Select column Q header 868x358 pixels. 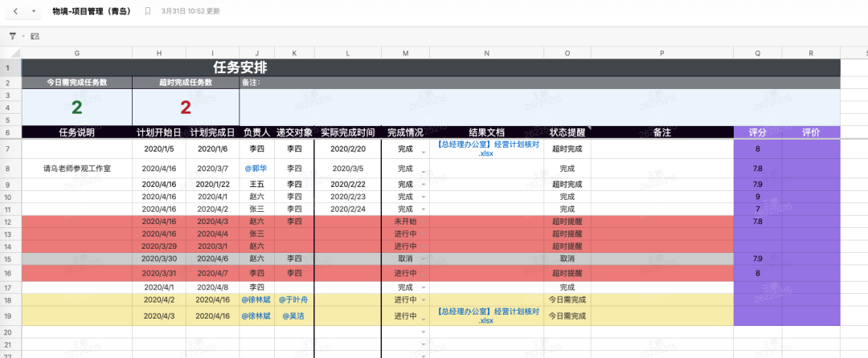pos(757,53)
